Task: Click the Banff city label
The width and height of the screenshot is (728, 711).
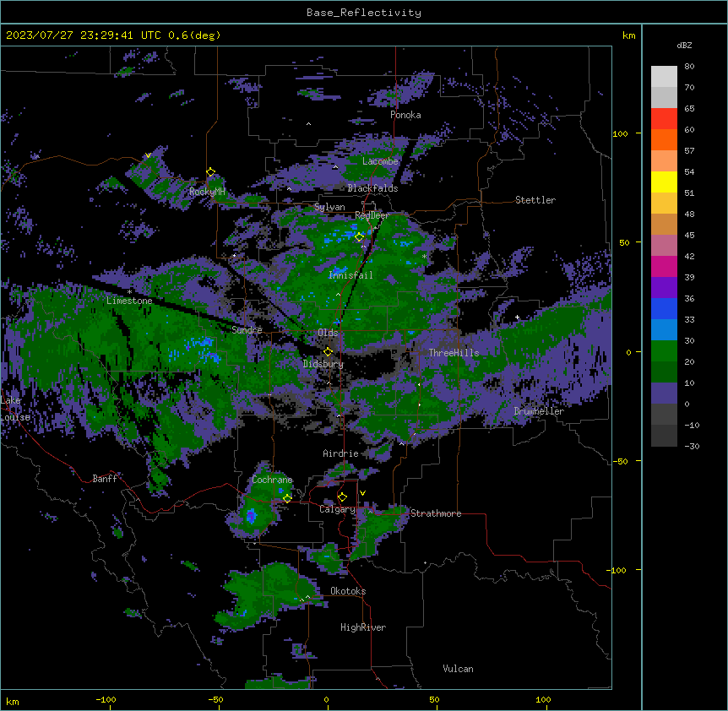Action: tap(105, 478)
